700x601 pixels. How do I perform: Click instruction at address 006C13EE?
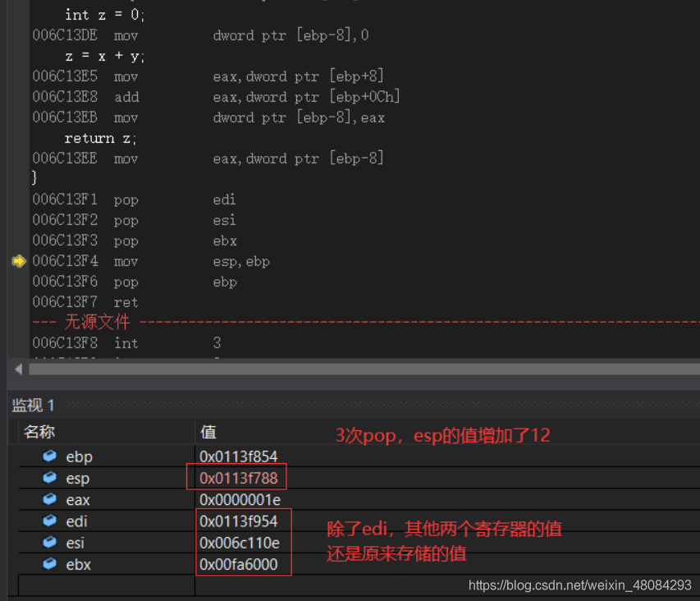208,158
